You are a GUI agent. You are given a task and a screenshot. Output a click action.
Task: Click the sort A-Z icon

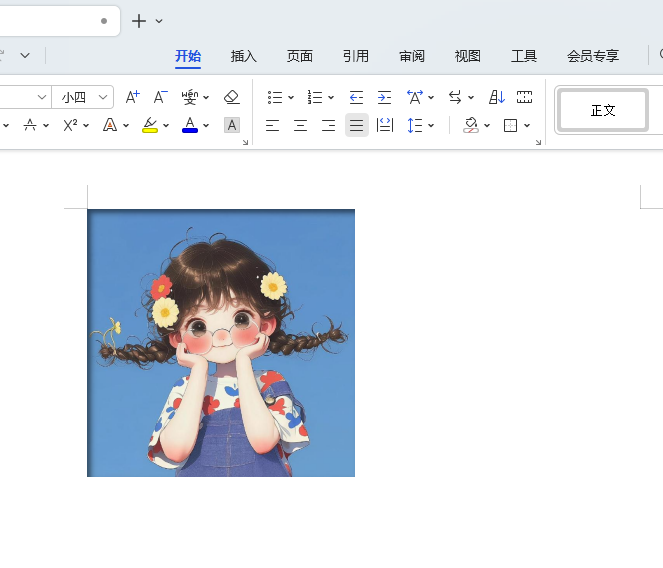point(497,97)
